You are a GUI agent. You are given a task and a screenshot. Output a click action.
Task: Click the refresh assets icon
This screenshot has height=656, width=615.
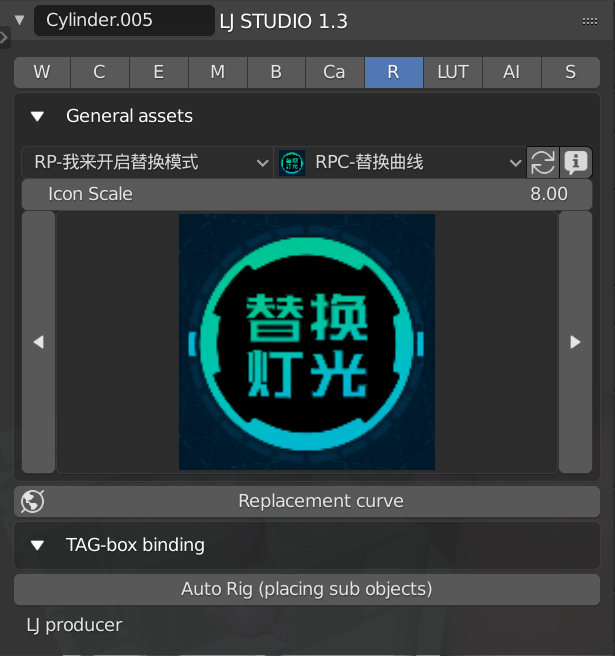[543, 162]
